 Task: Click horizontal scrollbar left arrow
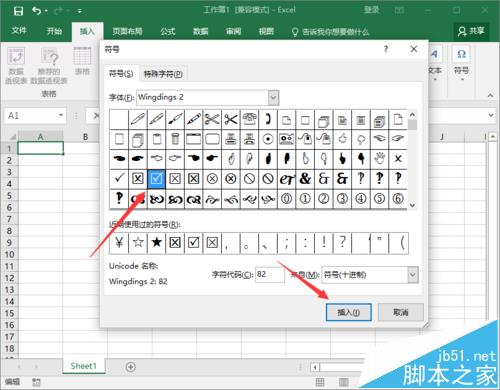click(315, 368)
